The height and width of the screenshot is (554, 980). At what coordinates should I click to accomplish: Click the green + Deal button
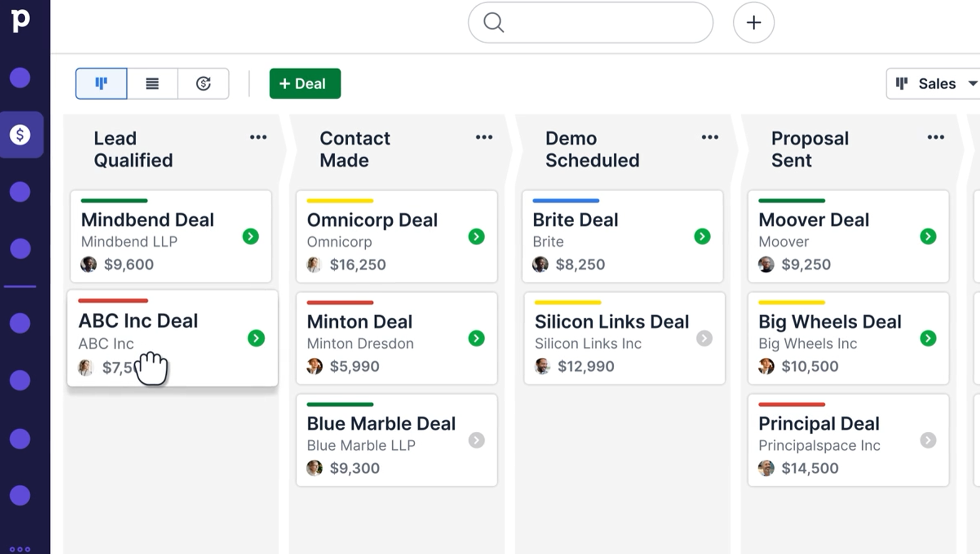(305, 83)
